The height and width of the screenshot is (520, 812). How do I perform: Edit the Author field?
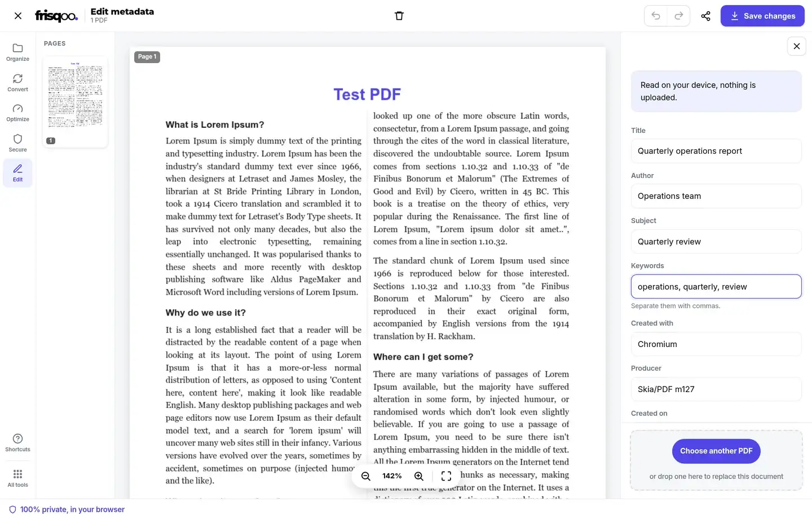pyautogui.click(x=716, y=196)
